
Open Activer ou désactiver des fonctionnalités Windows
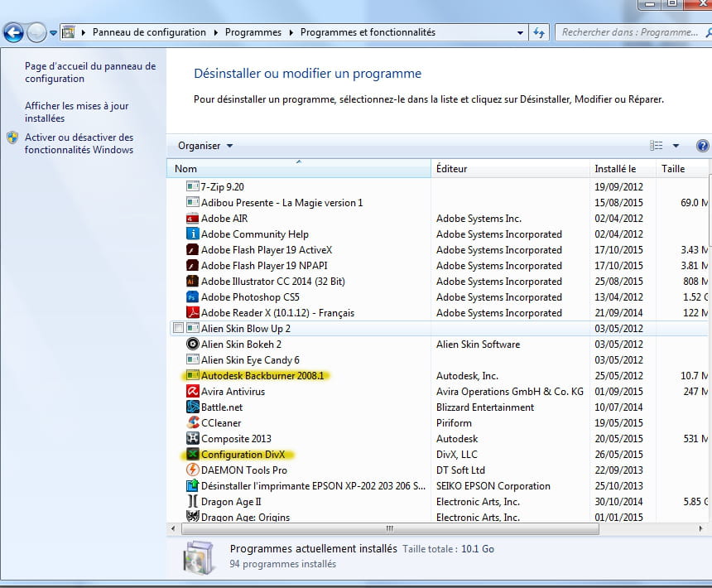[79, 143]
